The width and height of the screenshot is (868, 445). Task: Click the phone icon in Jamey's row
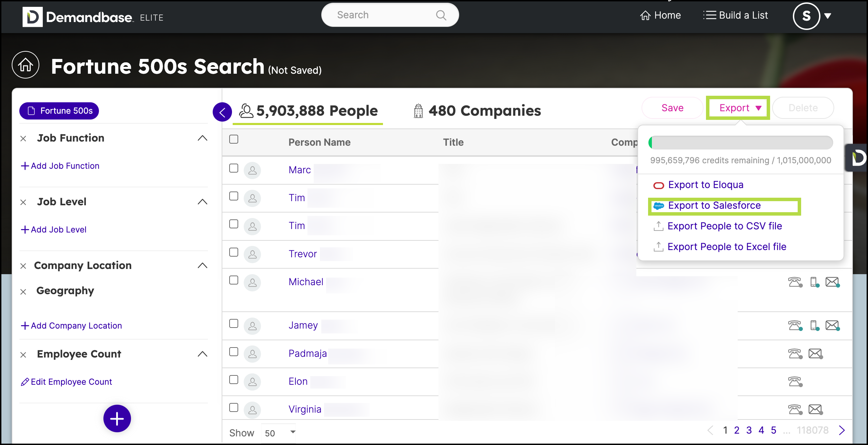click(x=795, y=325)
